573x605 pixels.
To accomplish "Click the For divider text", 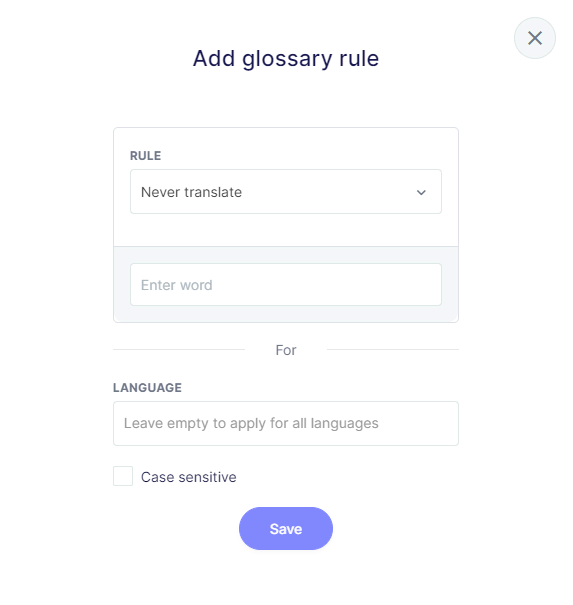I will coord(286,350).
